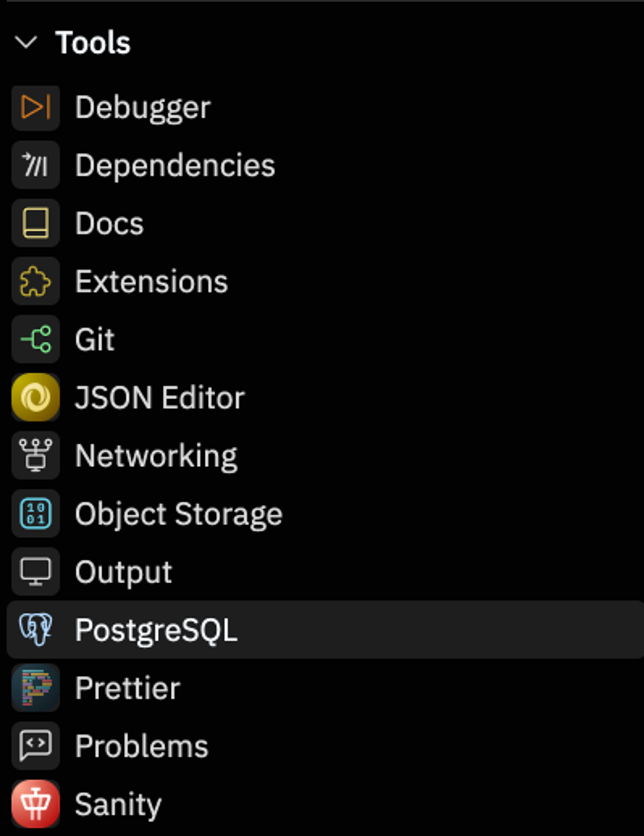Click the Object Storage binary icon
644x836 pixels.
pyautogui.click(x=36, y=514)
